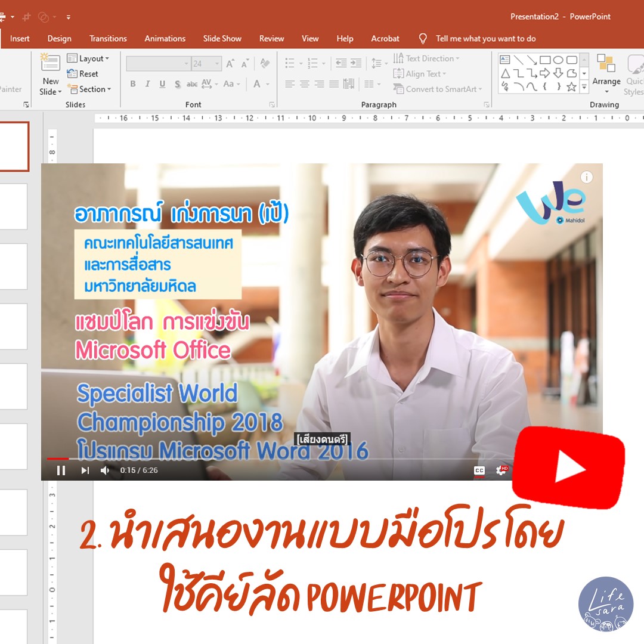
Task: Align text right
Action: click(320, 84)
